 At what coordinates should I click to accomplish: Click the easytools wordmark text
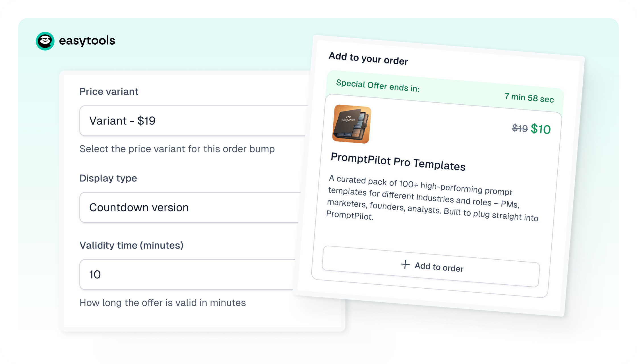click(87, 40)
